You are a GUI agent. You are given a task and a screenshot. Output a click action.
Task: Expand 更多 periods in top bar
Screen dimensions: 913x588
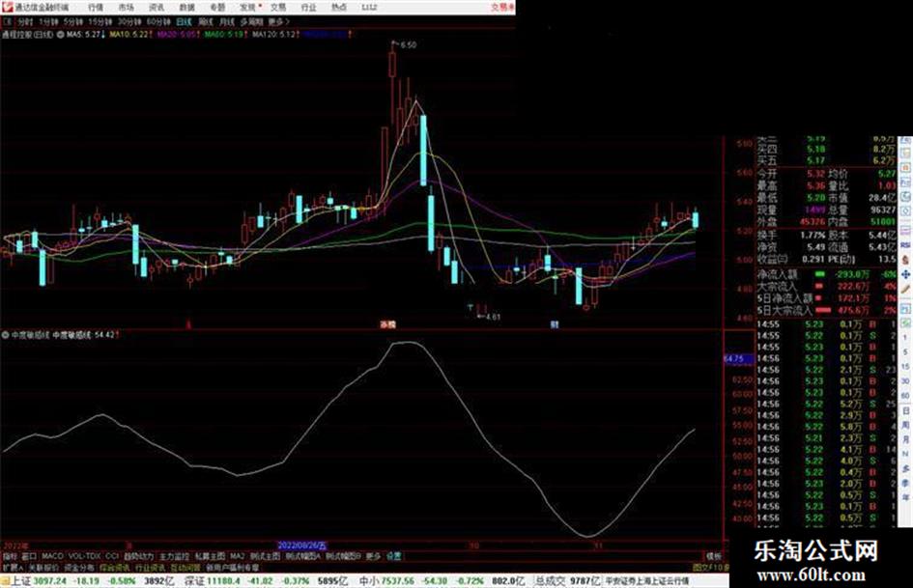pos(278,21)
